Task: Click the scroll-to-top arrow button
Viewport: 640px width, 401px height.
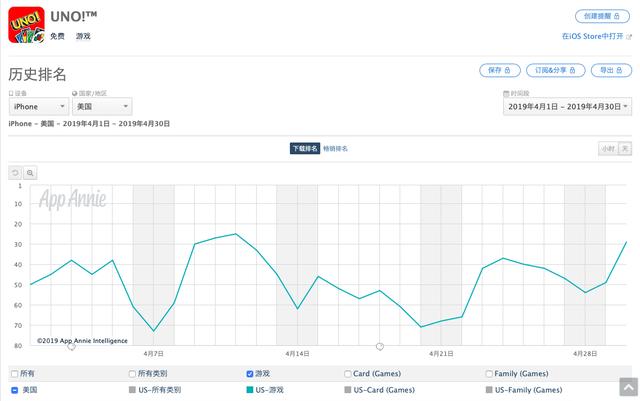Action: click(x=626, y=386)
